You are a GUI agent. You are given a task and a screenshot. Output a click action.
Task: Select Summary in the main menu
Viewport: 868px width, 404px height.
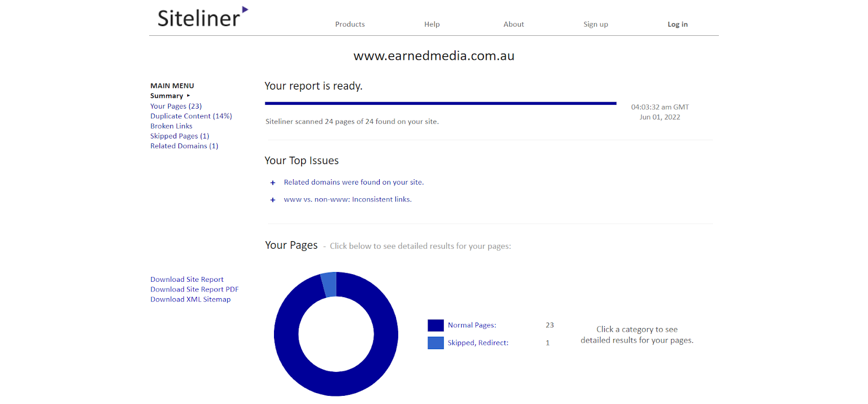tap(167, 96)
